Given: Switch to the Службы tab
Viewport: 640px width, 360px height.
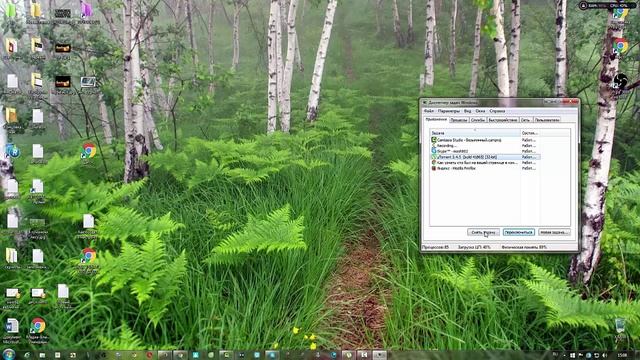Looking at the screenshot, I should click(x=478, y=120).
